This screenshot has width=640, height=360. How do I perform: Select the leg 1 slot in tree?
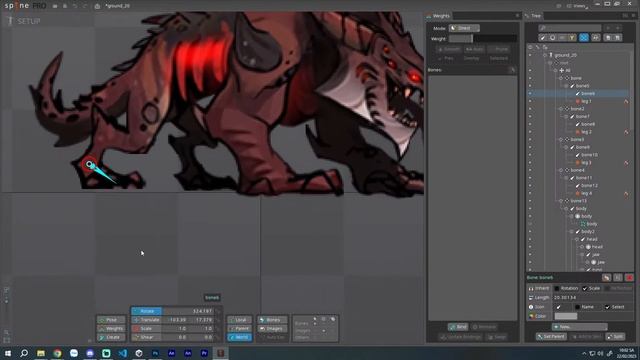click(586, 101)
